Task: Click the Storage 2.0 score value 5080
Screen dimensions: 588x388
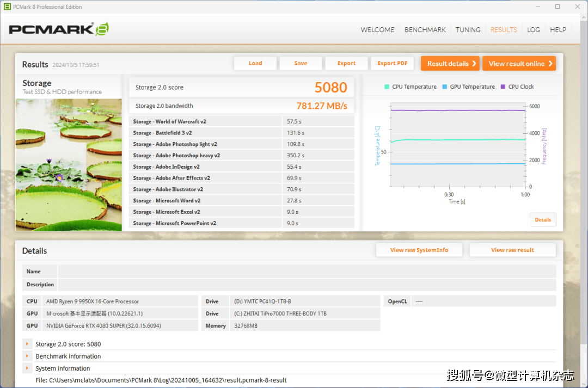Action: point(331,88)
